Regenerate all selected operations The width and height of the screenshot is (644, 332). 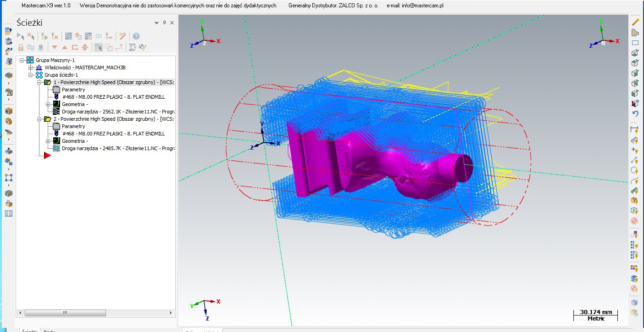tap(44, 36)
